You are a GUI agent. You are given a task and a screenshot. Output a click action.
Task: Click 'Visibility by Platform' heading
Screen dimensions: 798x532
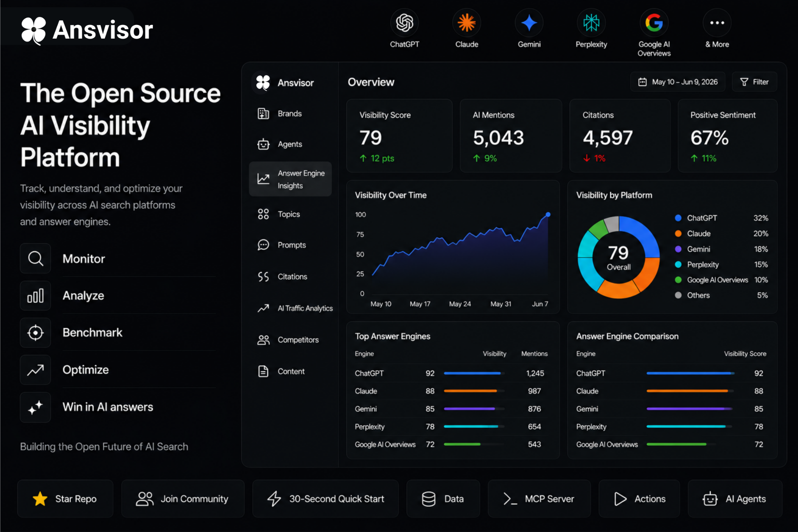coord(614,195)
